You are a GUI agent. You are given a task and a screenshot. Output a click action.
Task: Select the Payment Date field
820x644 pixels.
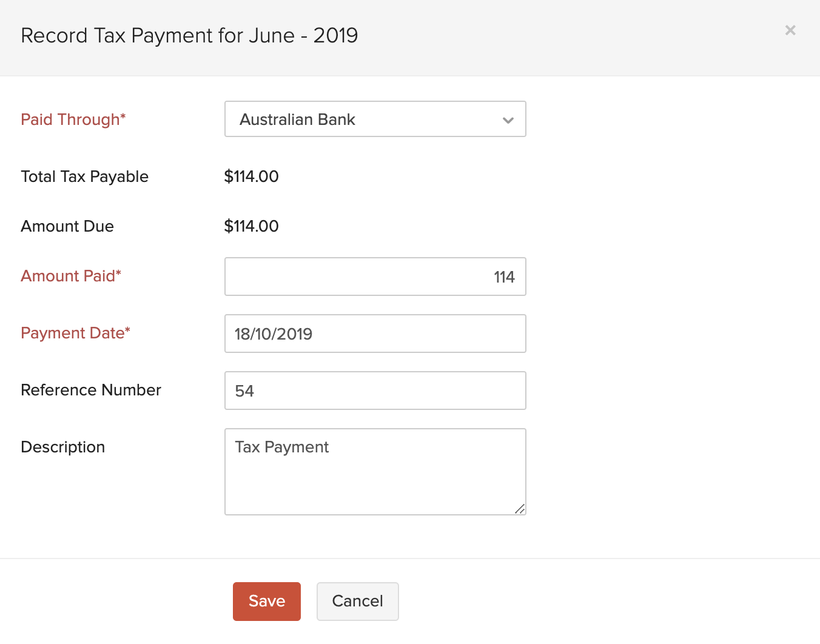coord(375,334)
